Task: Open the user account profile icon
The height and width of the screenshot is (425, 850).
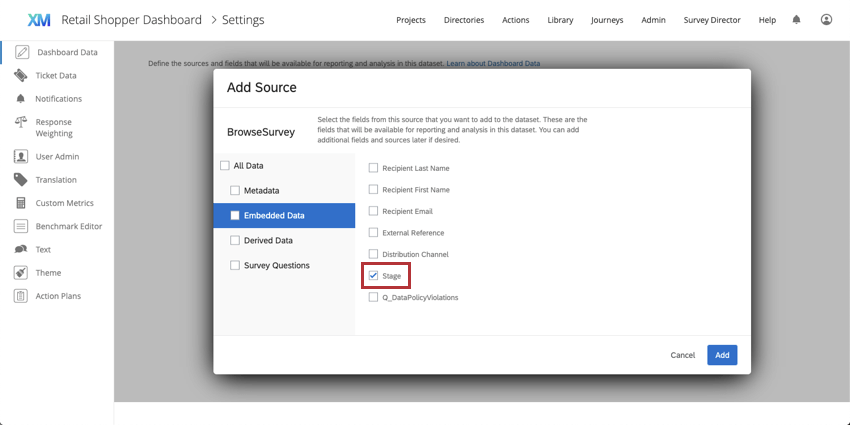Action: (826, 20)
